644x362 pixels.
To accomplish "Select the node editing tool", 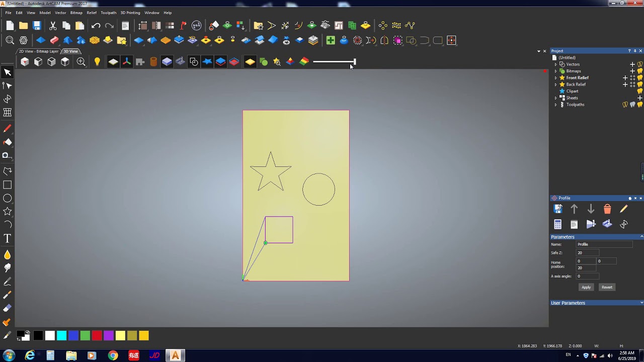I will click(8, 85).
